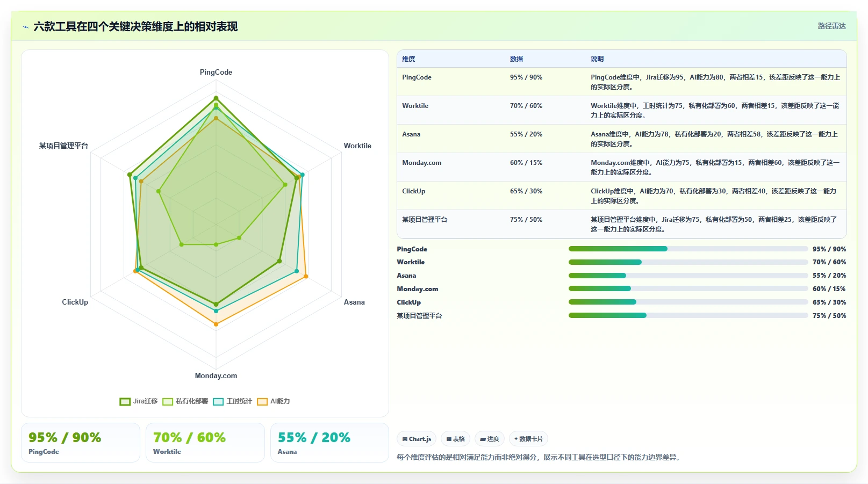Click the 75% / 50% table cell
868x484 pixels.
(526, 220)
